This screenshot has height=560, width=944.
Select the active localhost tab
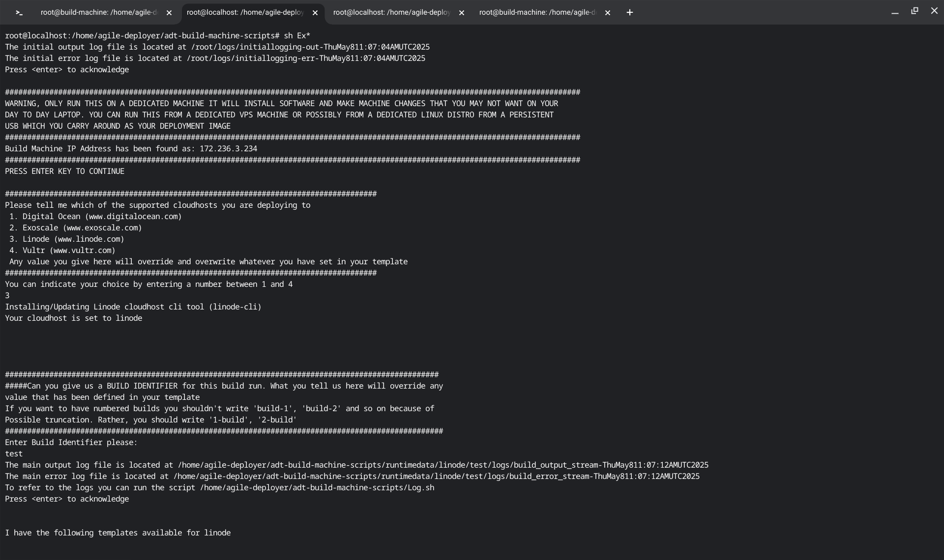[x=245, y=13]
